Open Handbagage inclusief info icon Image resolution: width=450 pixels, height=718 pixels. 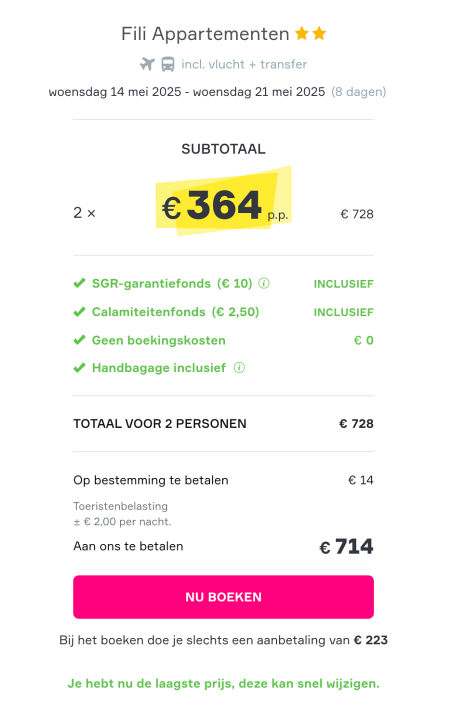click(239, 368)
